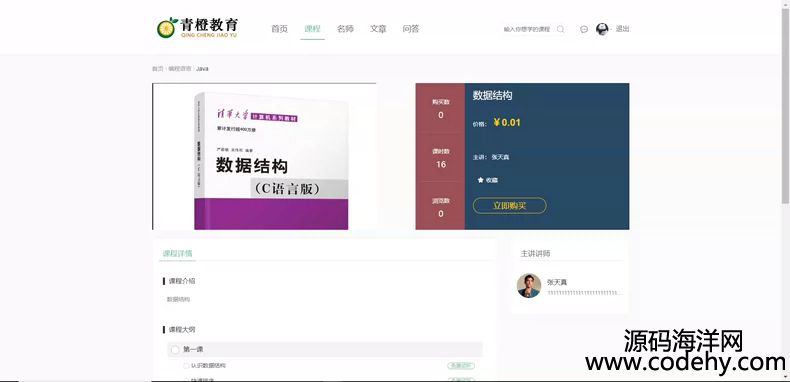Click the green free-trial badge for 认识数据结构
790x382 pixels.
[x=461, y=366]
